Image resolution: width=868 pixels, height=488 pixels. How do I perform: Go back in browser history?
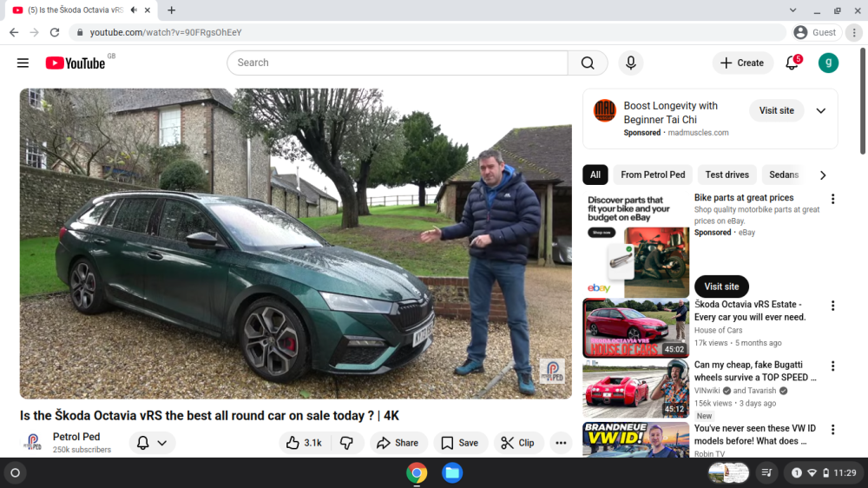coord(14,33)
